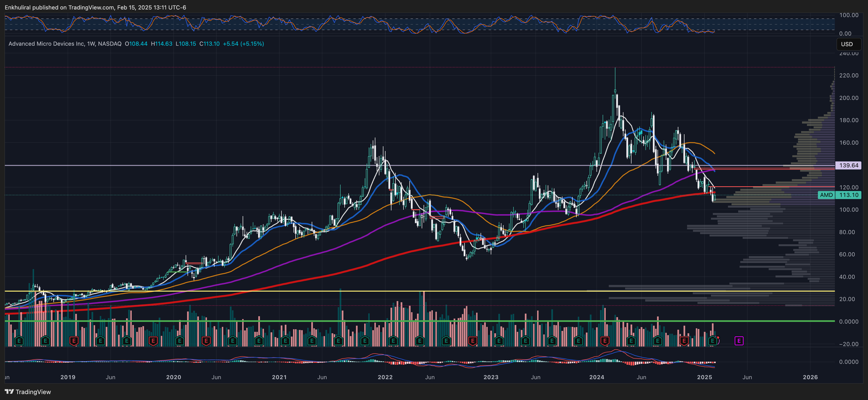Click the leftmost green earnings E marker
This screenshot has width=868, height=400.
(19, 341)
